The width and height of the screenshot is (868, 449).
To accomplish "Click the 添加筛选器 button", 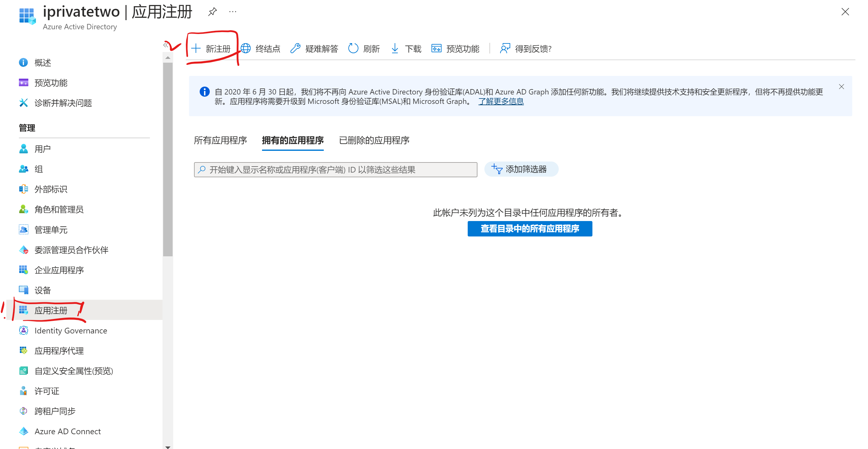I will click(521, 169).
